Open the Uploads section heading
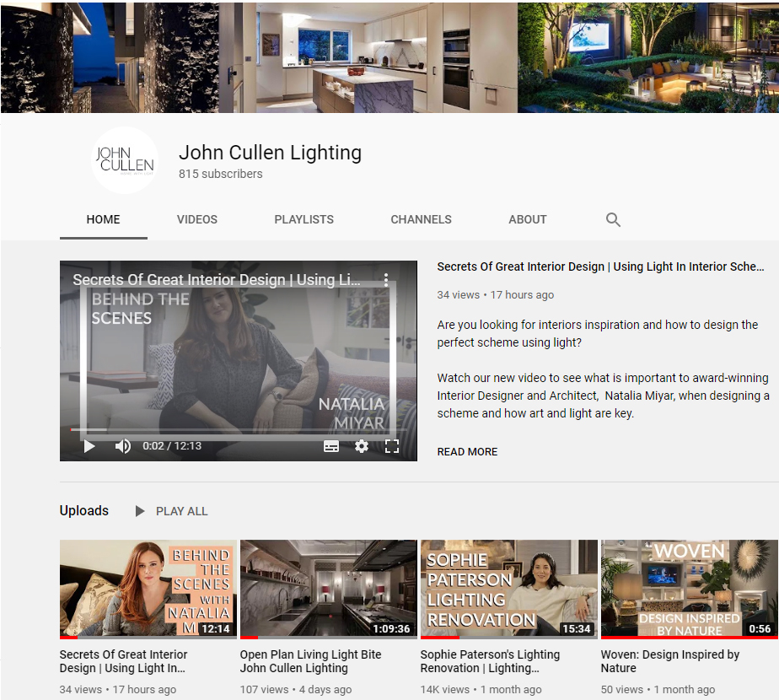This screenshot has width=779, height=700. 84,510
